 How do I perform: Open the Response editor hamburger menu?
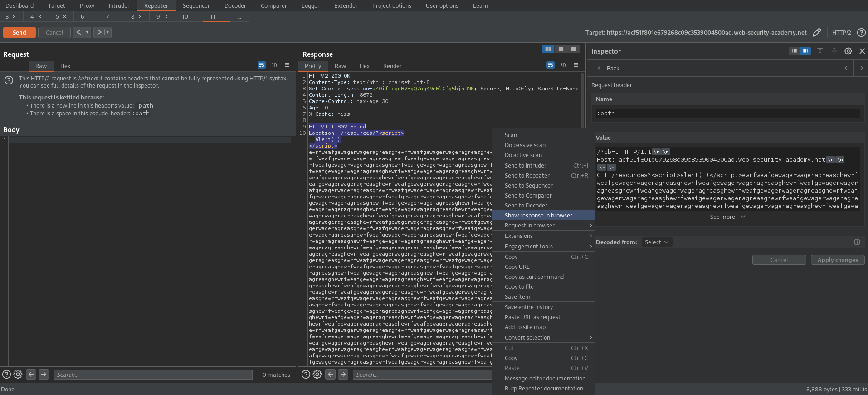coord(576,65)
